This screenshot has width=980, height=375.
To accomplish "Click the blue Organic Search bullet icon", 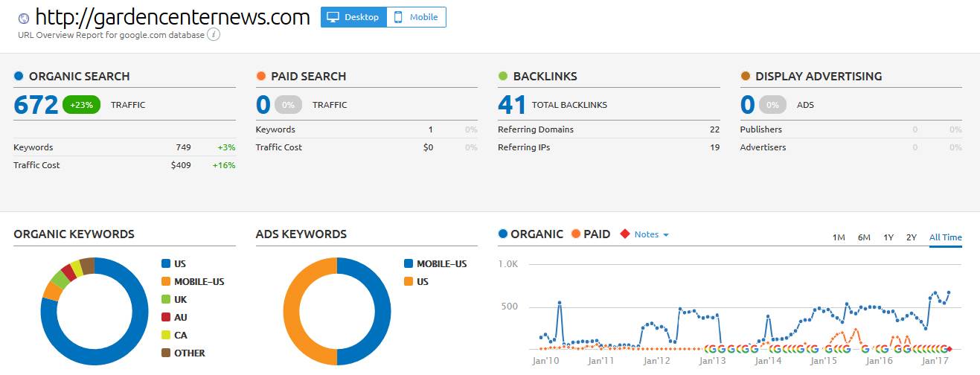I will (19, 76).
